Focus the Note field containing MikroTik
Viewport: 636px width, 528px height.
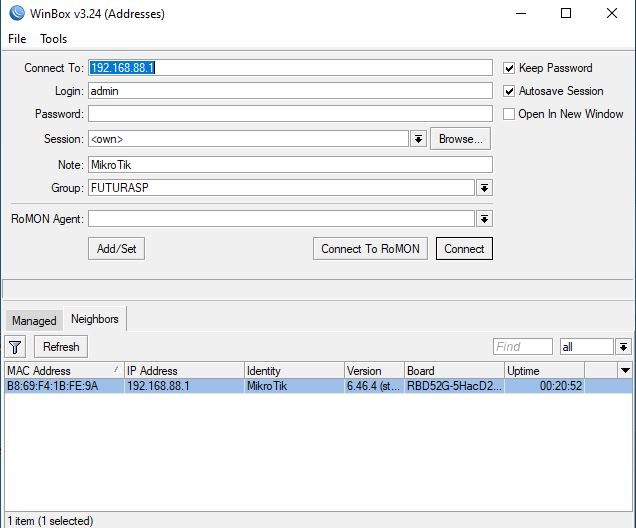pos(290,165)
